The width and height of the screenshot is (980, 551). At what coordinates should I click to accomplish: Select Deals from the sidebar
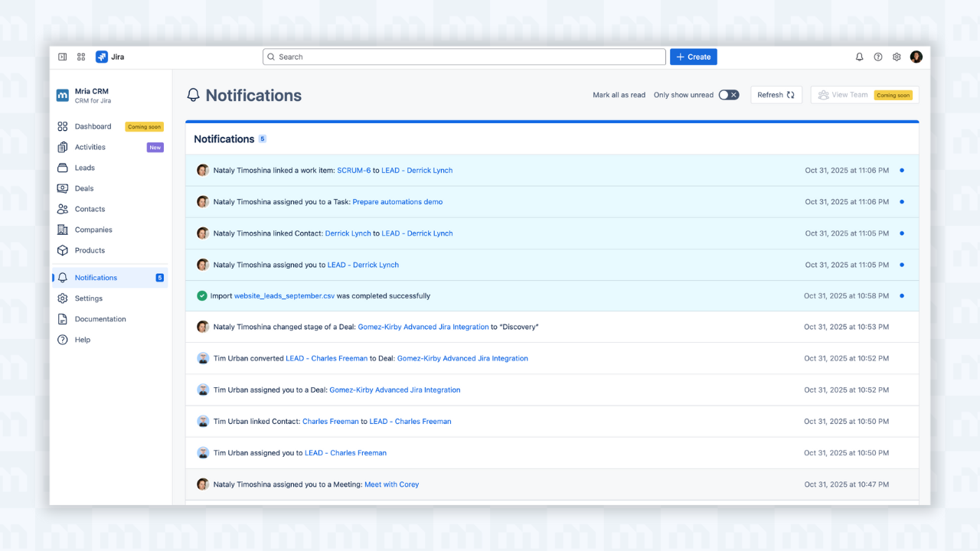tap(84, 188)
